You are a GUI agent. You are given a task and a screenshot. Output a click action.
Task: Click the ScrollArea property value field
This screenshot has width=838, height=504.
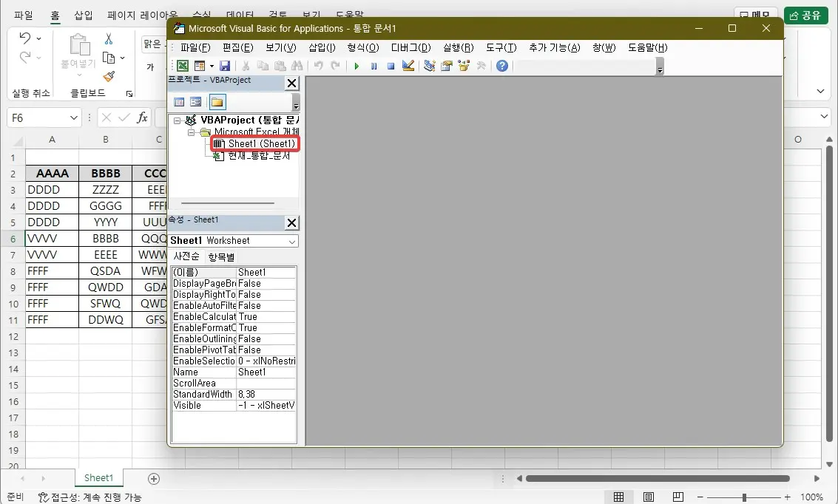pyautogui.click(x=266, y=384)
